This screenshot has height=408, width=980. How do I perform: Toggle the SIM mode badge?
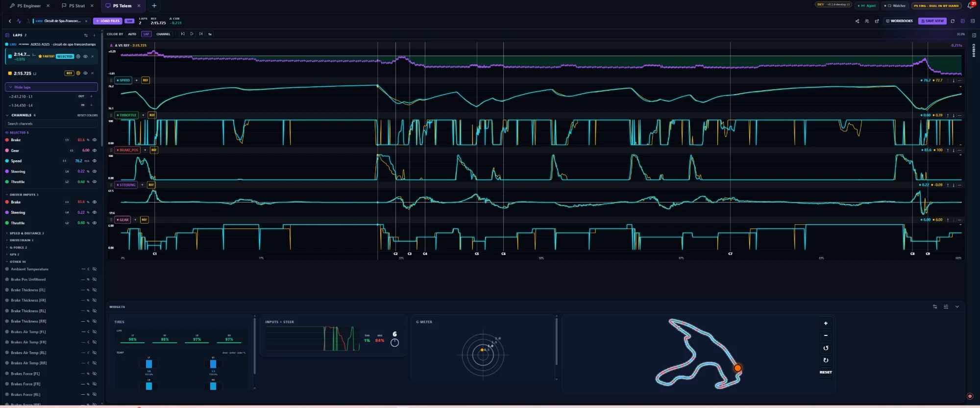click(x=129, y=21)
